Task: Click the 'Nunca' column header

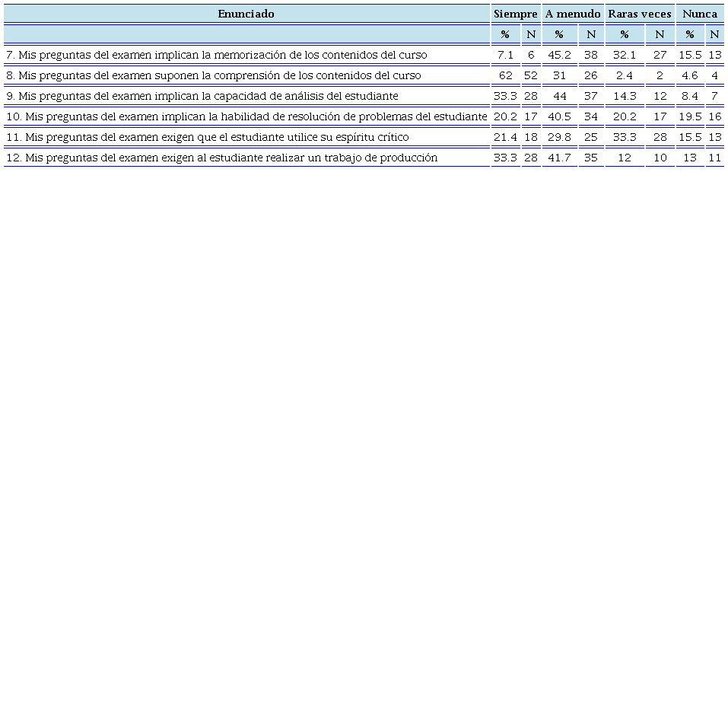Action: coord(700,14)
